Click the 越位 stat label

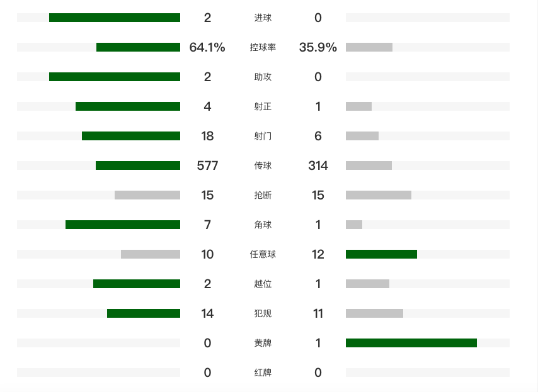(x=263, y=284)
